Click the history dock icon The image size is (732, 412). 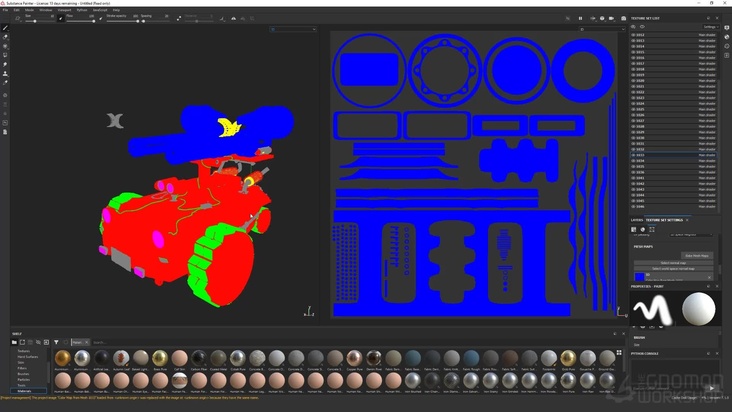(727, 46)
